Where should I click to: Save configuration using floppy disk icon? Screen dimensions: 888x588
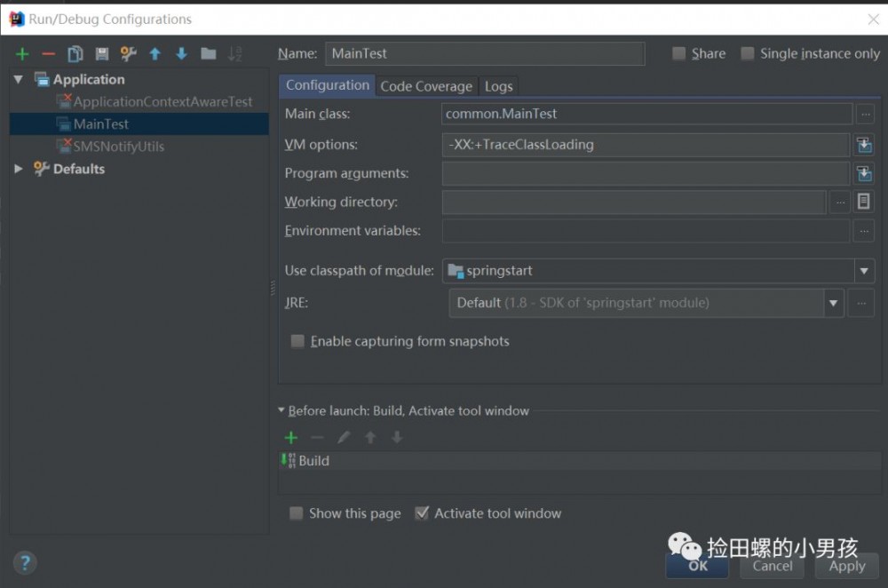click(x=102, y=54)
